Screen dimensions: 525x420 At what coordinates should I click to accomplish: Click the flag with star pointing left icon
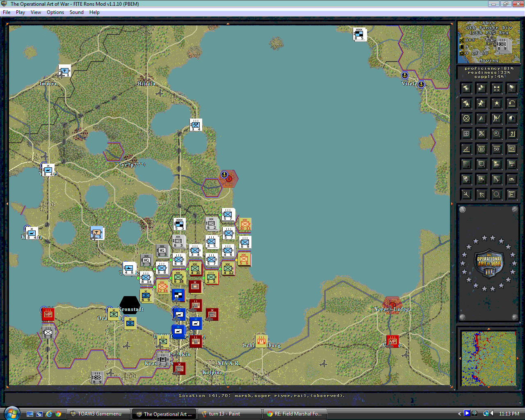coord(466,103)
